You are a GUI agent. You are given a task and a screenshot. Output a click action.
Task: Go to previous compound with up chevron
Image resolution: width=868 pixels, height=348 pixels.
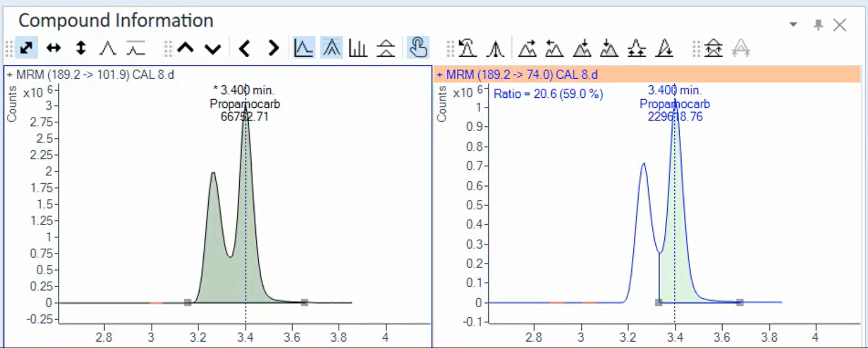[x=185, y=48]
